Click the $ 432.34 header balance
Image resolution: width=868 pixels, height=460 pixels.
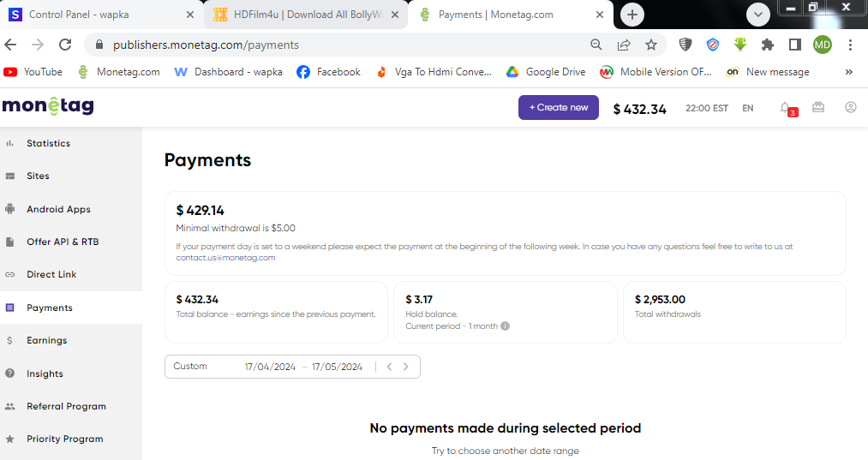[640, 109]
